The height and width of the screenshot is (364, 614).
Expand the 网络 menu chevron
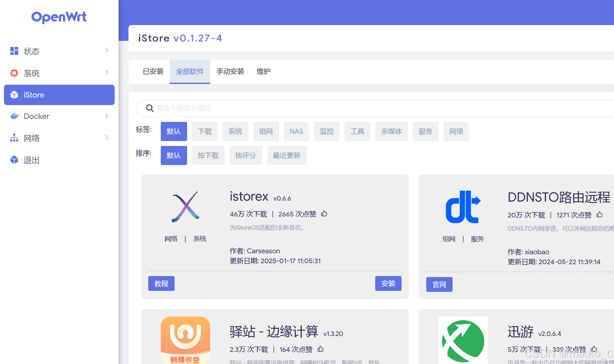point(107,137)
